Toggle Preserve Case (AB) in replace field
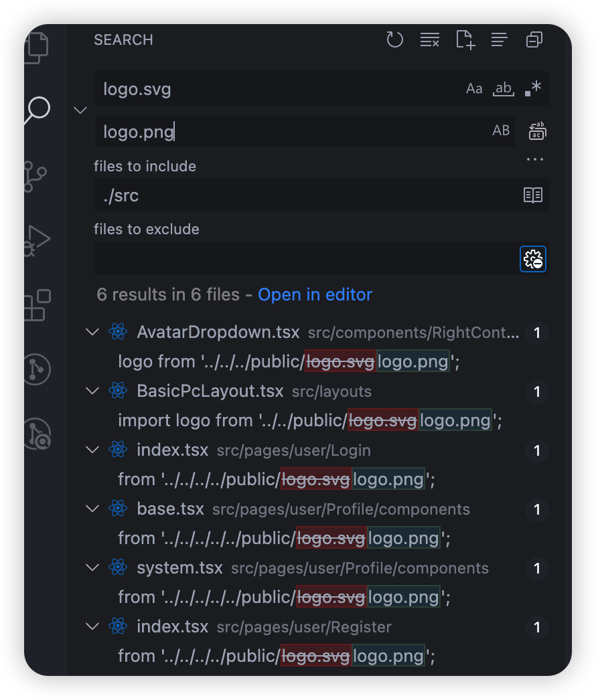Image resolution: width=596 pixels, height=700 pixels. tap(501, 130)
